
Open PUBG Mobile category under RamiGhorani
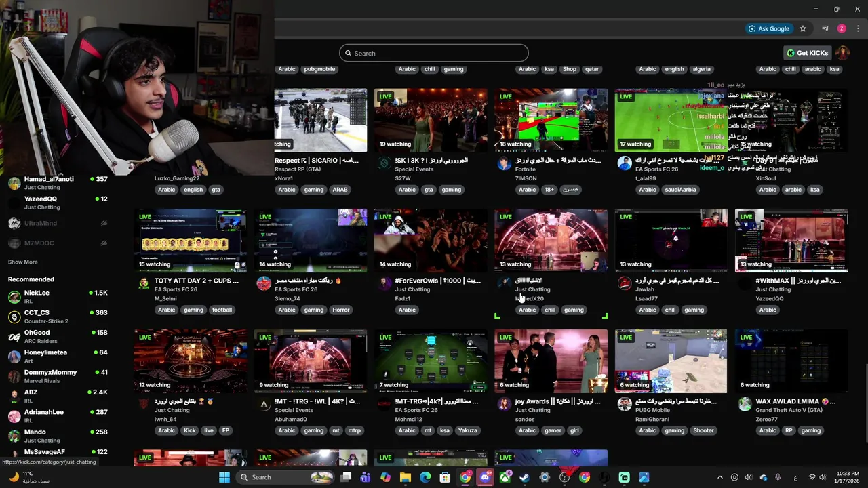click(652, 410)
